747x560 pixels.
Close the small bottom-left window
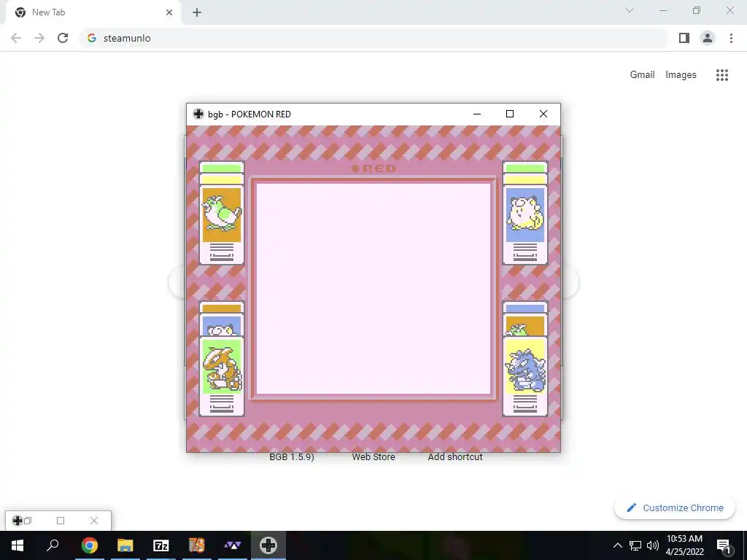coord(94,521)
